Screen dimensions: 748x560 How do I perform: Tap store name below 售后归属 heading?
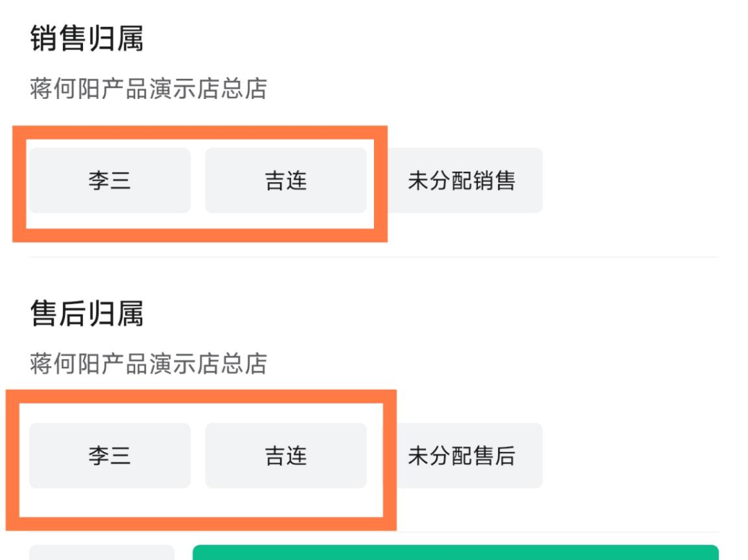point(148,363)
